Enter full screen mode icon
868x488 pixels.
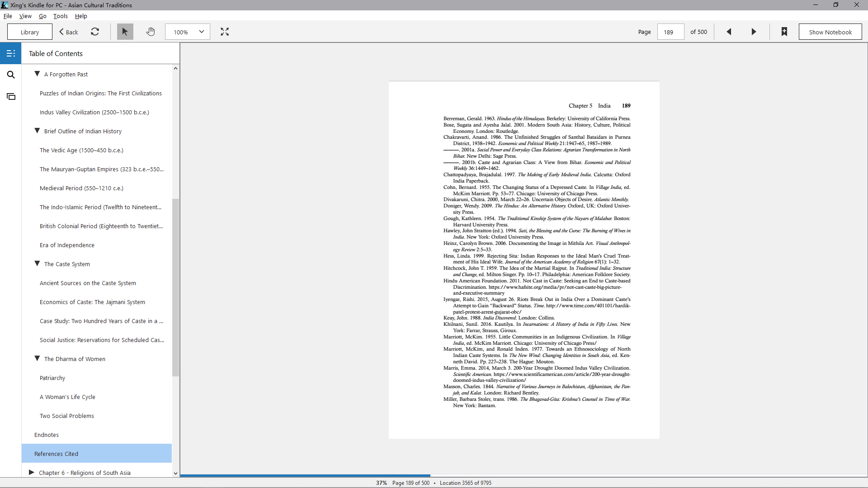coord(225,32)
